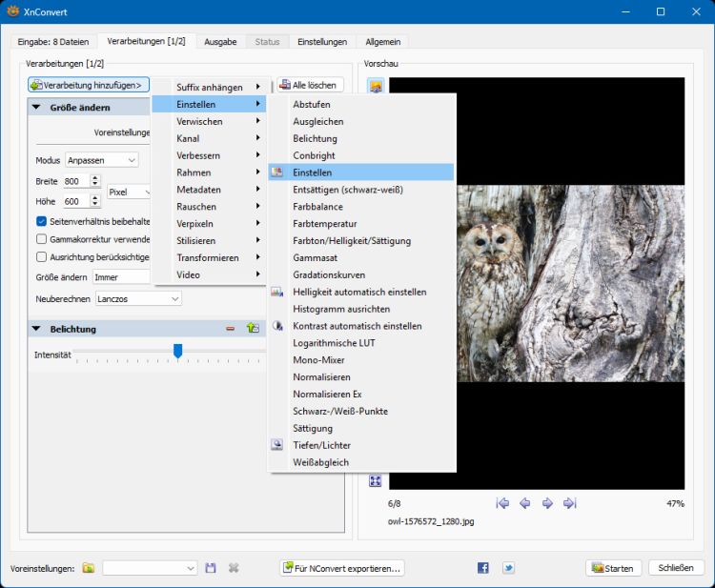The image size is (715, 588).
Task: Collapse the Größe ändern section
Action: (x=36, y=108)
